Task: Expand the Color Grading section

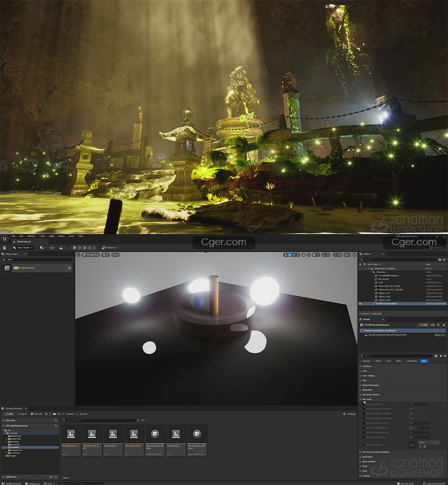Action: 360,376
